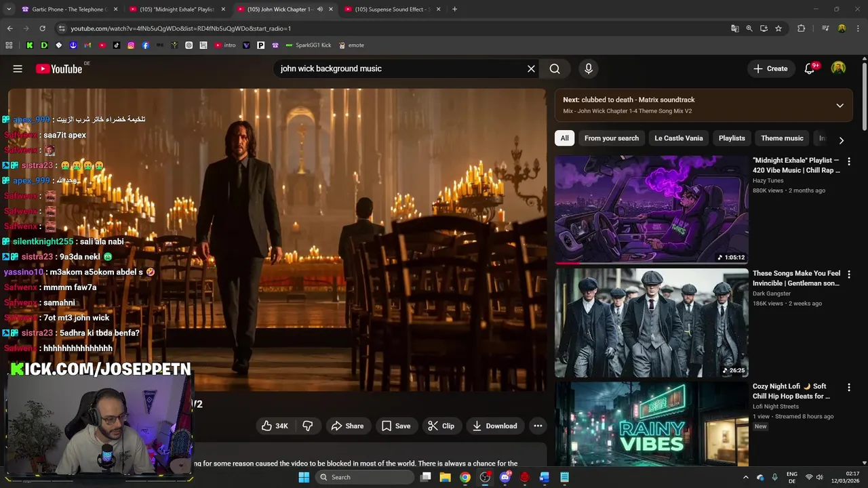Like the video with thumbs up

coord(275,426)
